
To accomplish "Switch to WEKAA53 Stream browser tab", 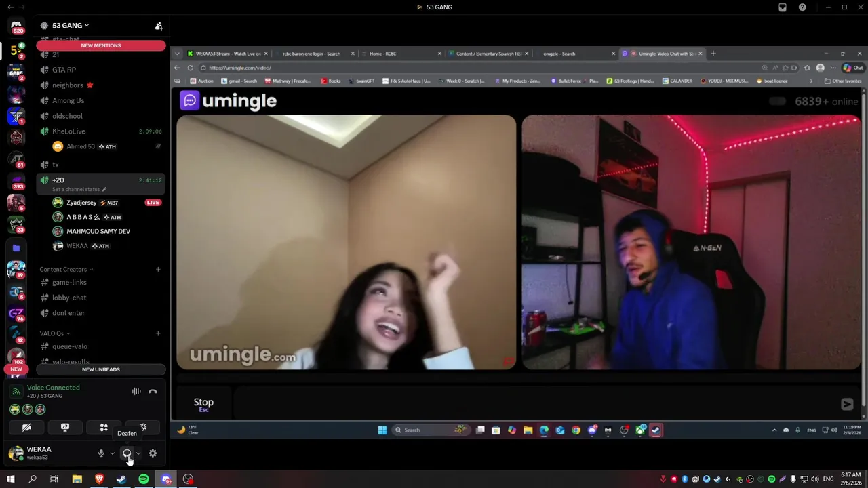I will 227,54.
